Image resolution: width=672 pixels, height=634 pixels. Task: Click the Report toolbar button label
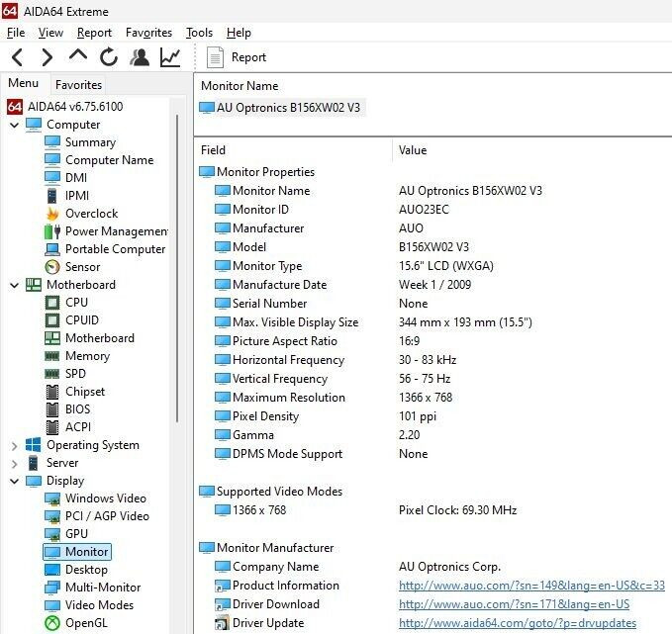[248, 57]
